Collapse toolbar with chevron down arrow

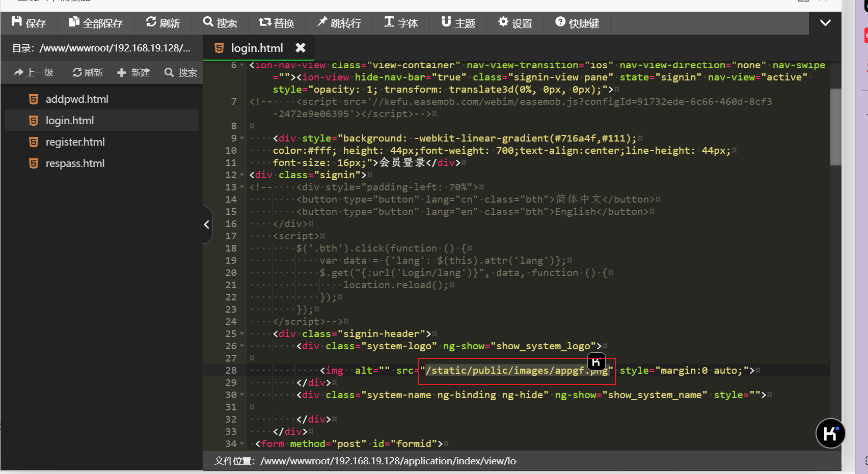tap(825, 23)
